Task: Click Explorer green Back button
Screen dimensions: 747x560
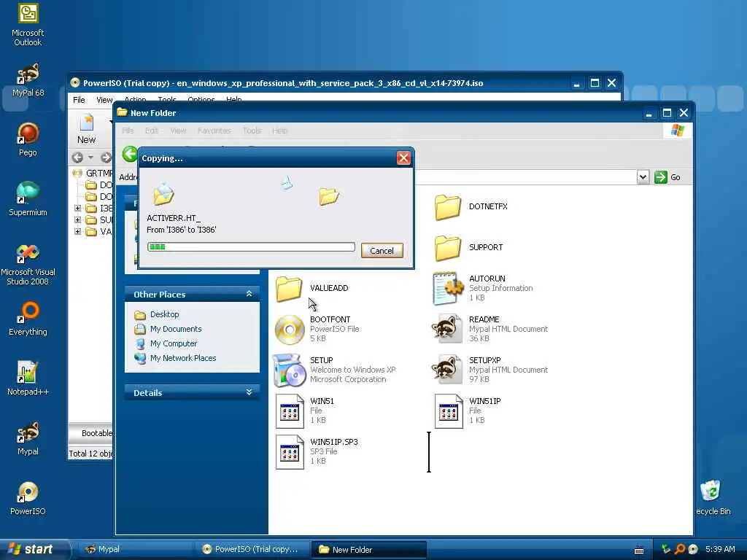Action: (130, 154)
